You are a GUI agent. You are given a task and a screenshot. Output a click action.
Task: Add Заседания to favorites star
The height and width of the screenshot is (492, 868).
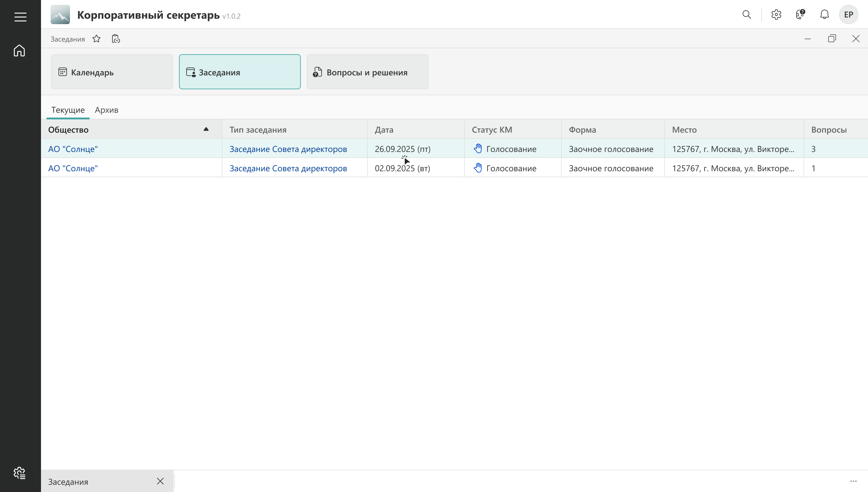pos(96,39)
